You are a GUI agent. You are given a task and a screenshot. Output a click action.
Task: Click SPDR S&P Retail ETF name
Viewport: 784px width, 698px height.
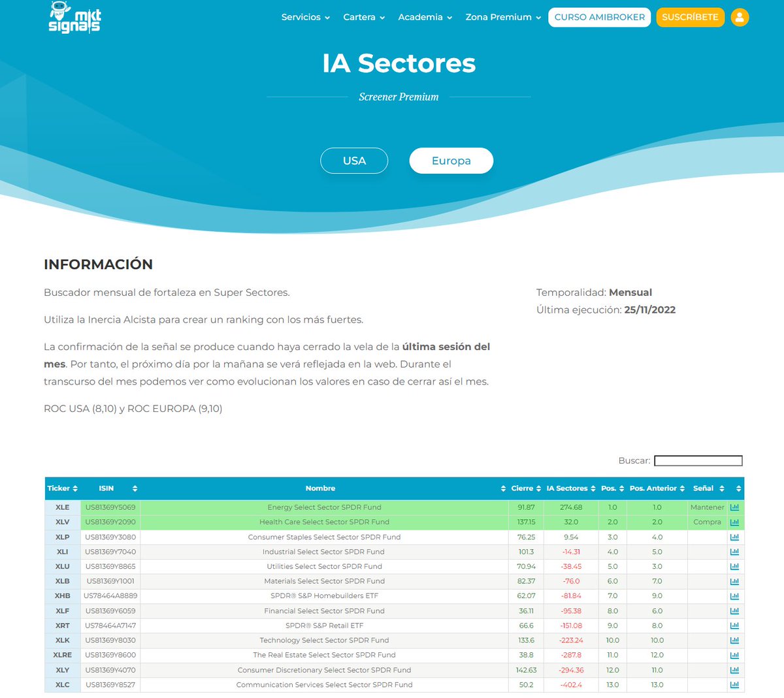(x=324, y=626)
